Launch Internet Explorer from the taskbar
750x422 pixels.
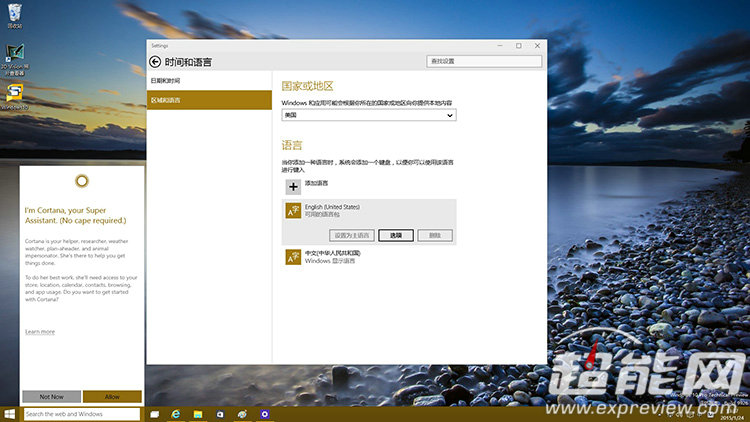[x=177, y=413]
